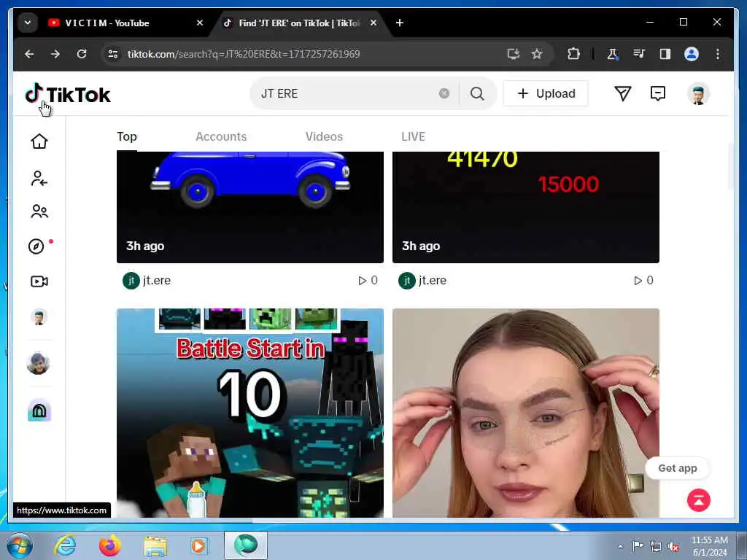Screen dimensions: 747x560
Task: Open the For You home icon
Action: [39, 141]
